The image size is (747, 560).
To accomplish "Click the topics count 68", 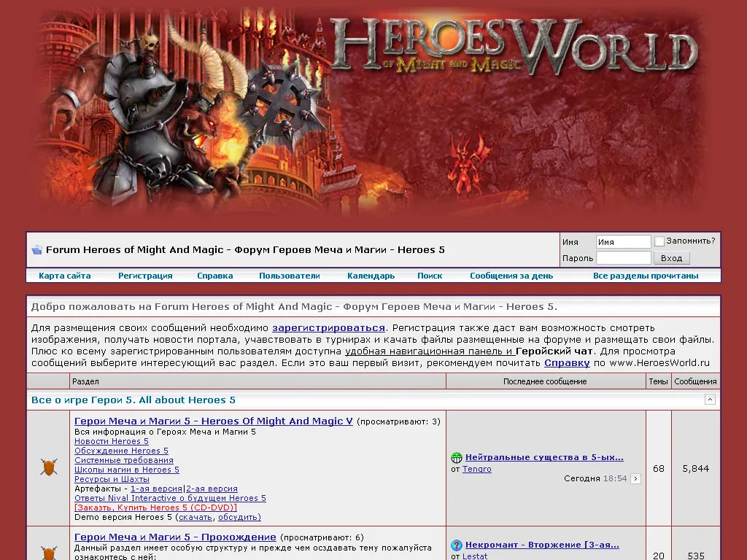I will [x=659, y=469].
